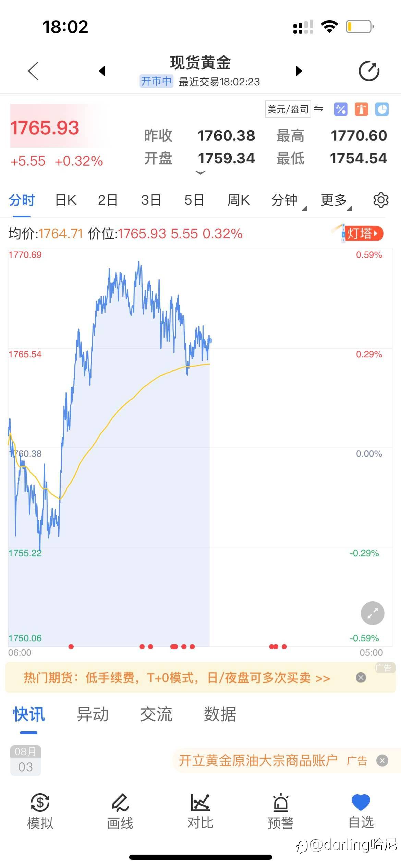Image resolution: width=401 pixels, height=868 pixels.
Task: Open the 热门期货 promotion banner link
Action: coord(177,678)
